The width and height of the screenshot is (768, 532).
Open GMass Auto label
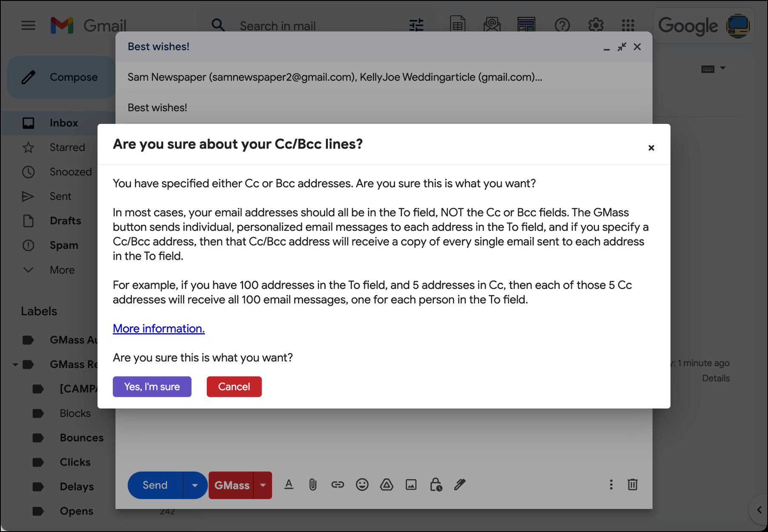point(73,340)
